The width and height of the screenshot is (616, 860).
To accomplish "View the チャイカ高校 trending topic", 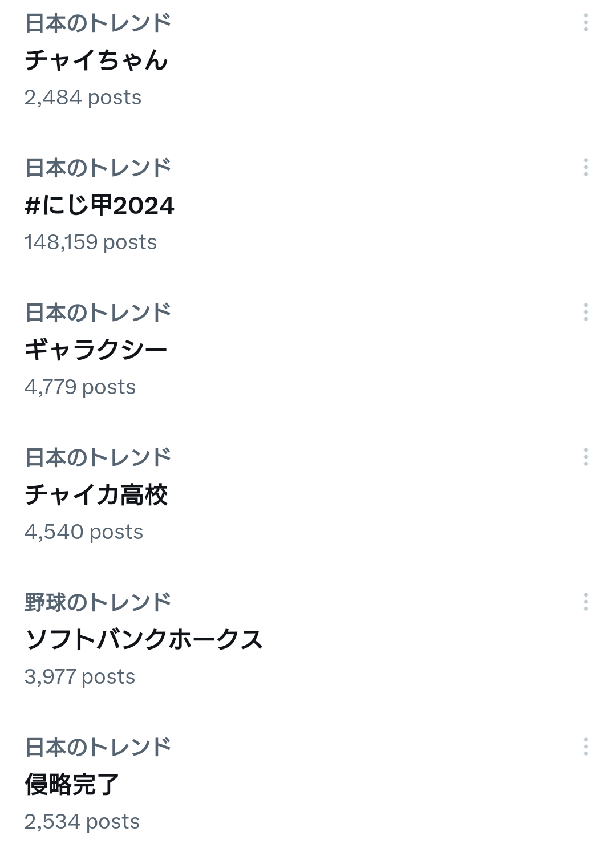I will coord(96,495).
